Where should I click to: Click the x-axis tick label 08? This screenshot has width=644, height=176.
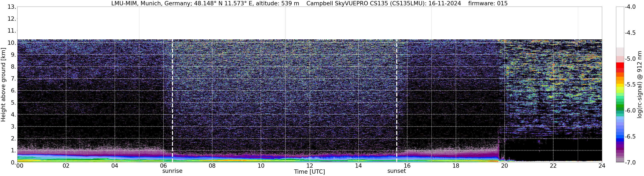(x=212, y=166)
